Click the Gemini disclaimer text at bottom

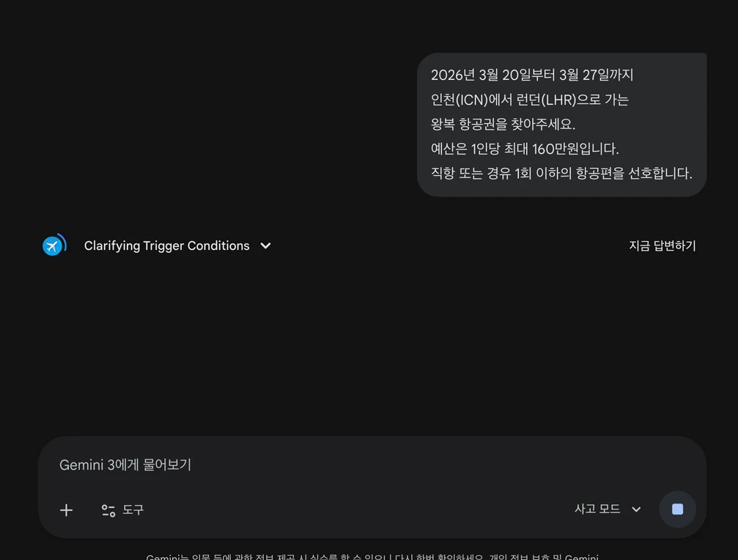372,557
